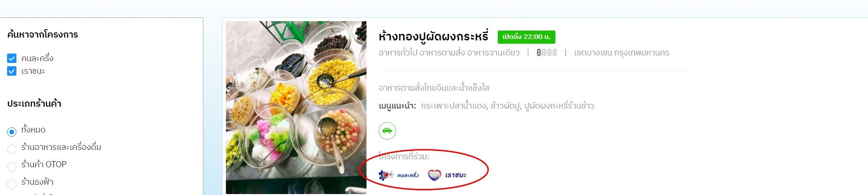The image size is (868, 195).
Task: Select ร้านอาหารและเครื่องดื่ม radio option
Action: click(x=12, y=149)
